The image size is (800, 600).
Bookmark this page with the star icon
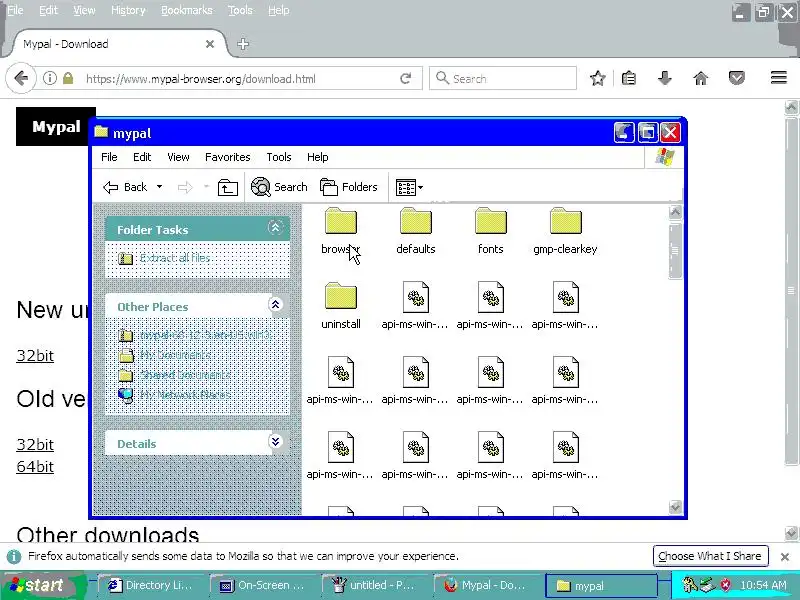pyautogui.click(x=597, y=78)
